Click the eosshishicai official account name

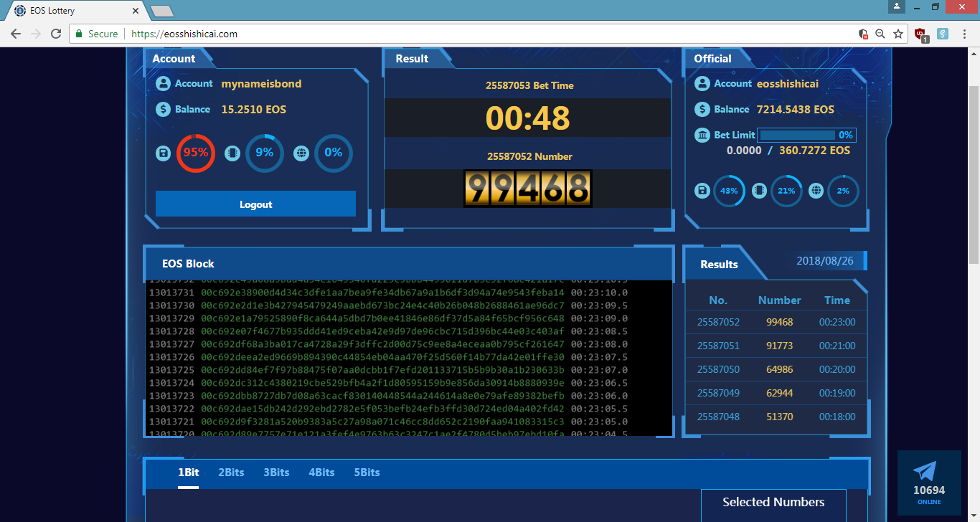787,83
